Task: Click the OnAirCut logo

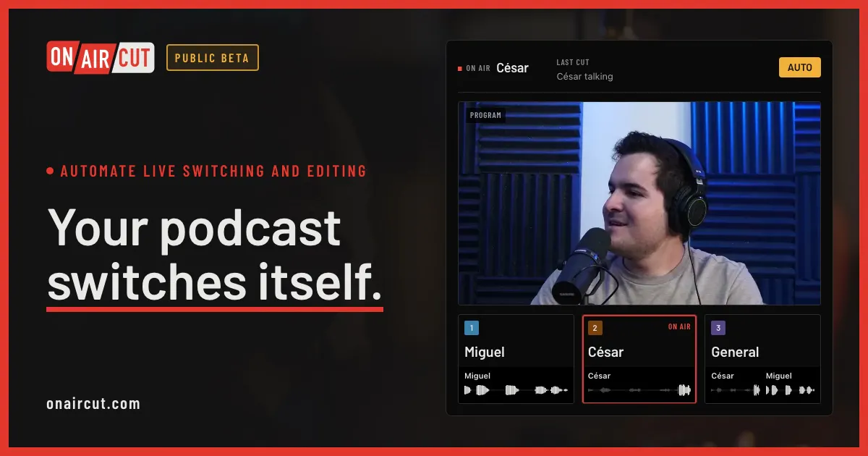Action: point(101,57)
